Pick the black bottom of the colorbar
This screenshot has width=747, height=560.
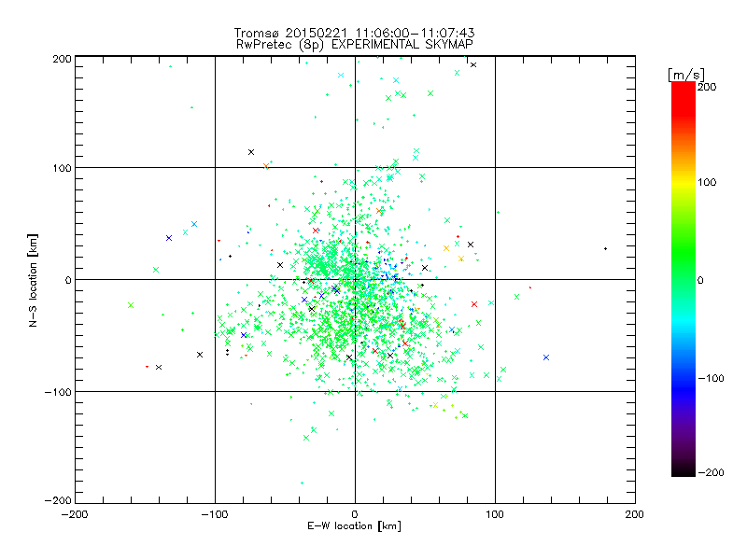click(x=684, y=469)
